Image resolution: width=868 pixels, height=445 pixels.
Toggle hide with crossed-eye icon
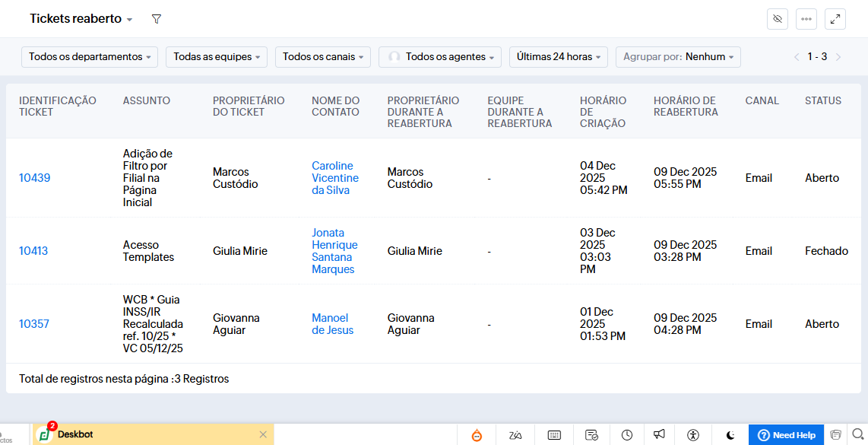[777, 19]
